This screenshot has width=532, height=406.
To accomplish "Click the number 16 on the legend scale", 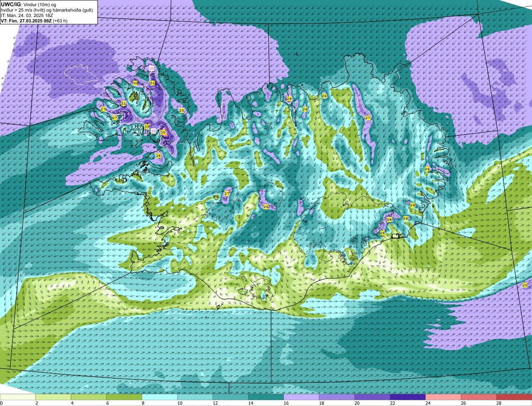I will pos(286,403).
